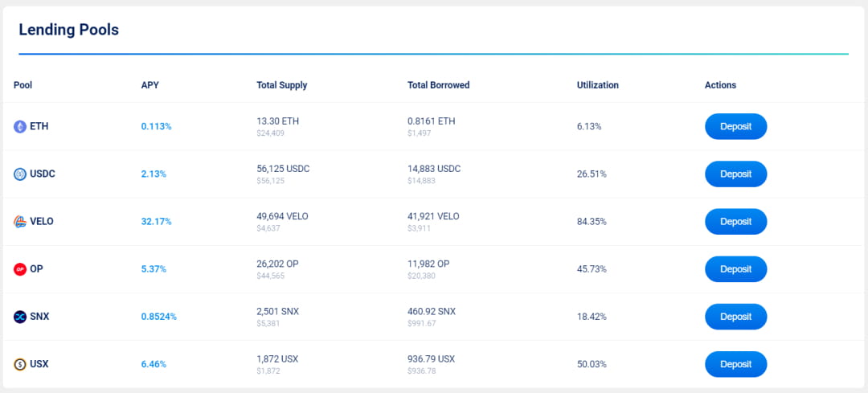Screen dimensions: 868x393
Task: Click the SNX token icon
Action: tap(20, 317)
